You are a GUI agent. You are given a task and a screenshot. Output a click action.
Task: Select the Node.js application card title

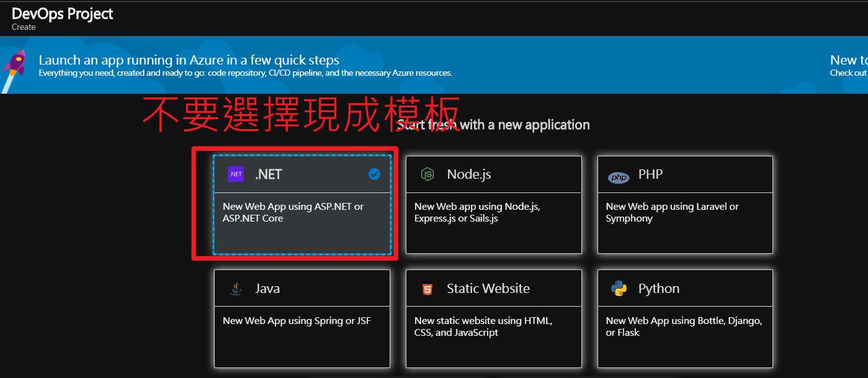click(469, 174)
